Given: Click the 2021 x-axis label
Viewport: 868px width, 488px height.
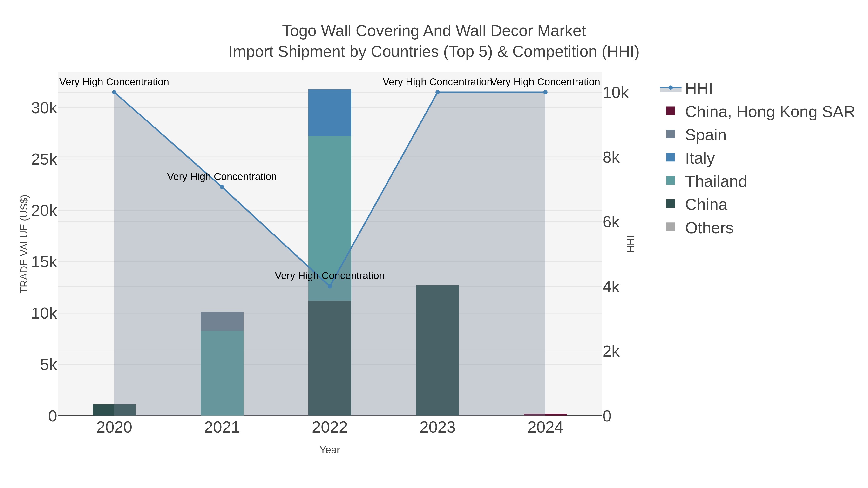Looking at the screenshot, I should [x=222, y=428].
